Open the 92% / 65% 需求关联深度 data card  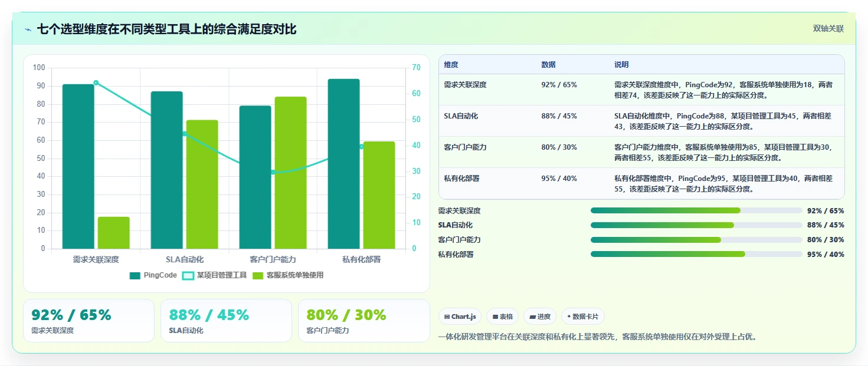coord(89,321)
